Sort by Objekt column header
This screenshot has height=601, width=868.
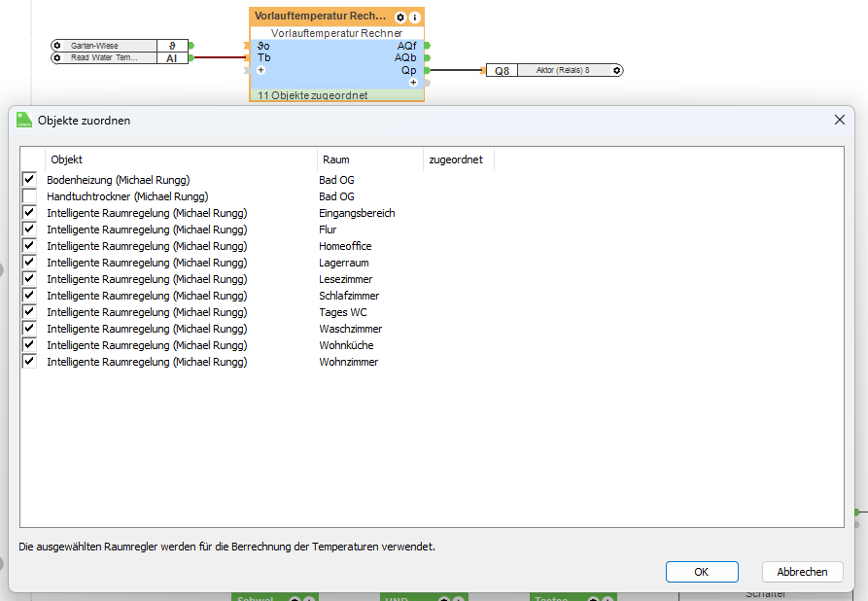click(181, 159)
